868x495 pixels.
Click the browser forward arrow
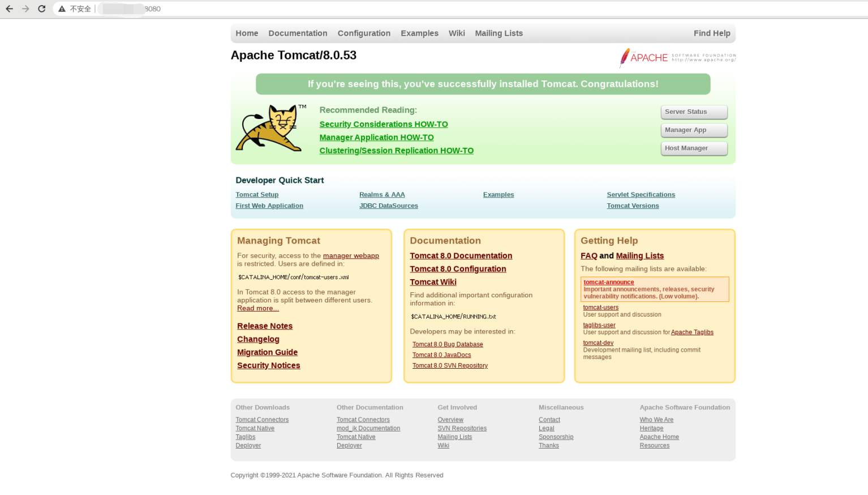click(25, 9)
